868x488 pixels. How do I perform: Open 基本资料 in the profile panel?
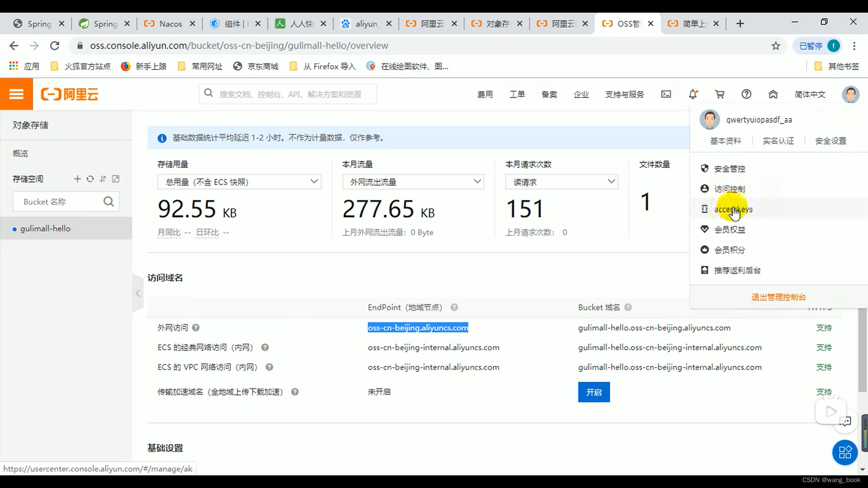(x=726, y=141)
